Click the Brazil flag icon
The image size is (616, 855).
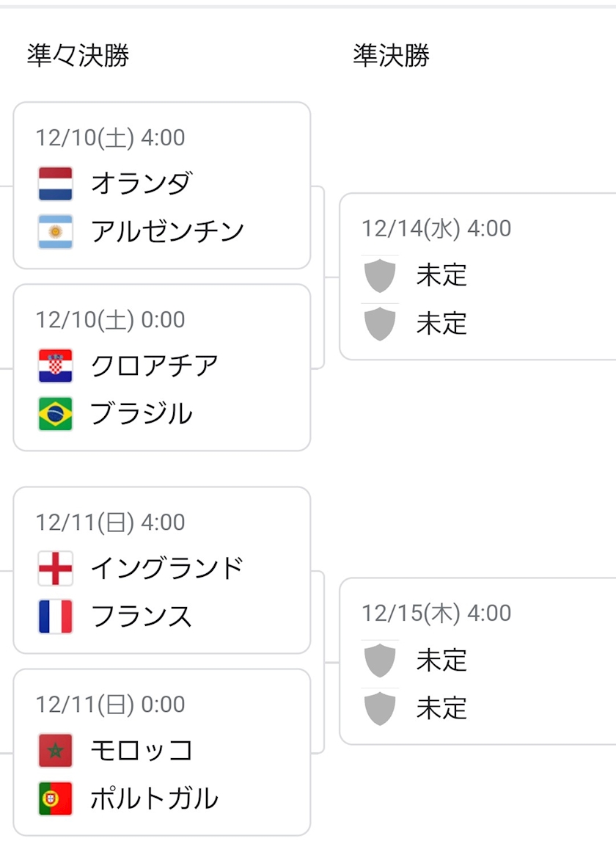click(55, 414)
